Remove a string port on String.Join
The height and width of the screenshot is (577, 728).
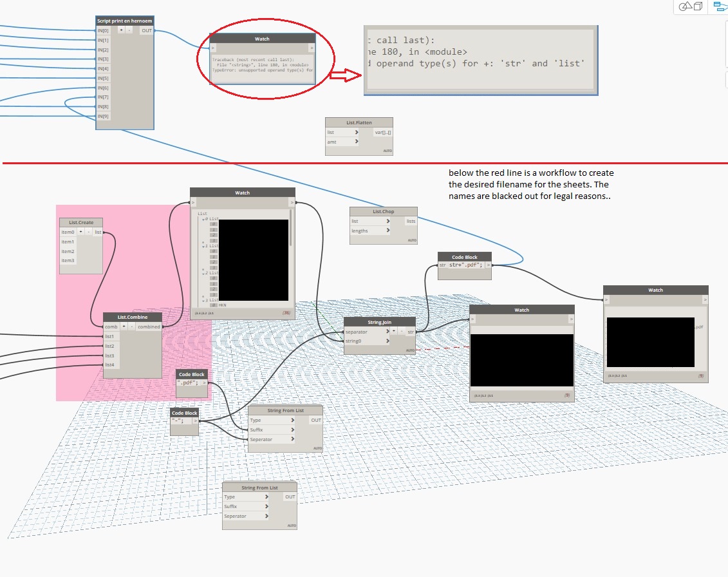click(402, 331)
